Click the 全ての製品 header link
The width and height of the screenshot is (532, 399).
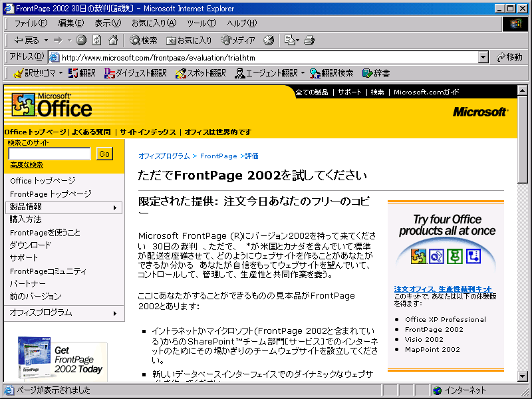[312, 92]
